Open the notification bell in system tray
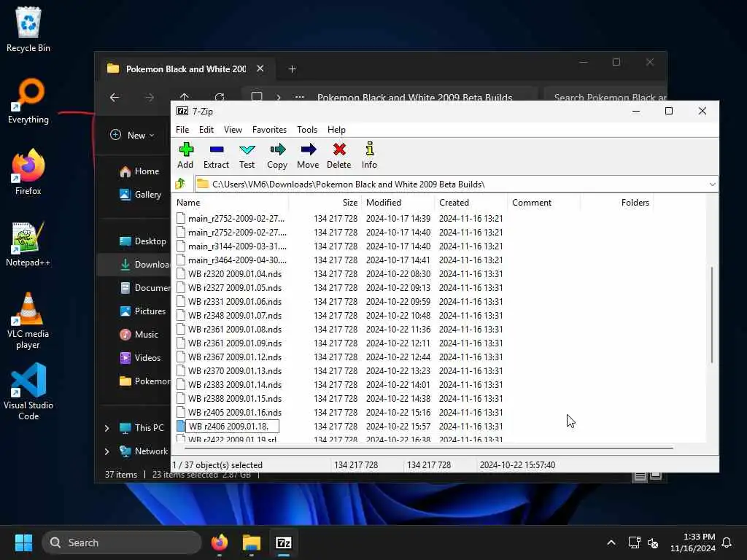This screenshot has height=560, width=747. click(727, 542)
